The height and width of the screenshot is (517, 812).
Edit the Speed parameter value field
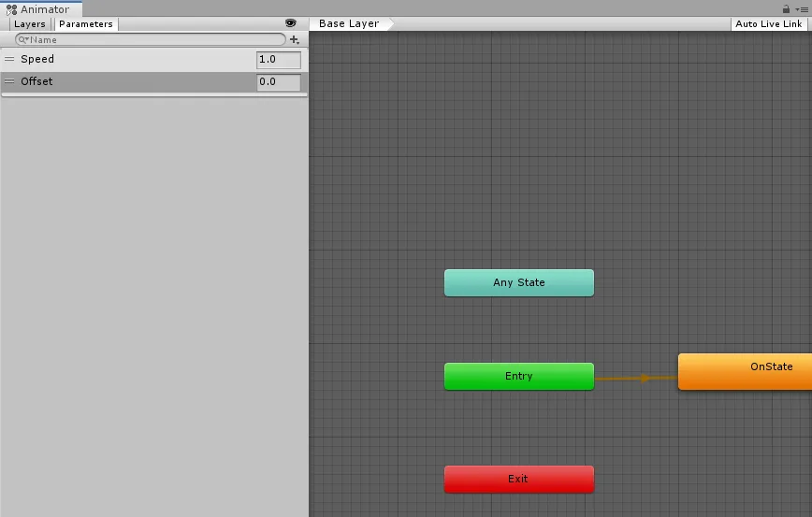click(x=279, y=60)
